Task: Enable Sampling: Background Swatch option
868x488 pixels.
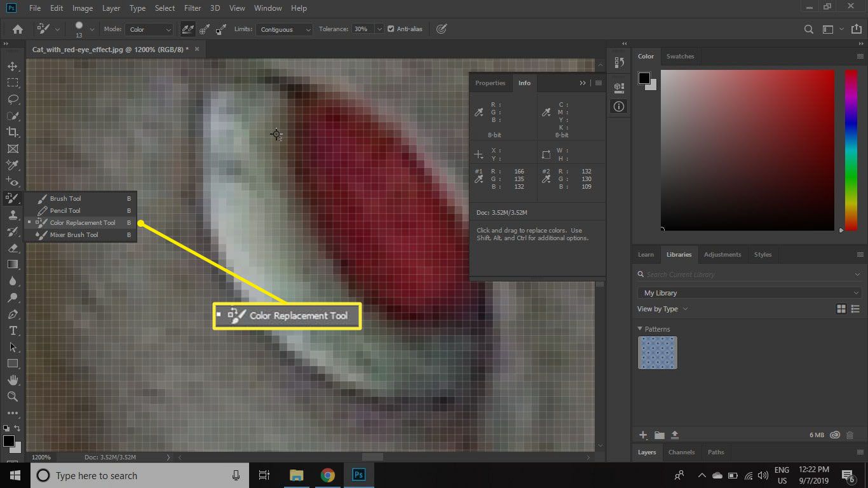Action: click(221, 29)
